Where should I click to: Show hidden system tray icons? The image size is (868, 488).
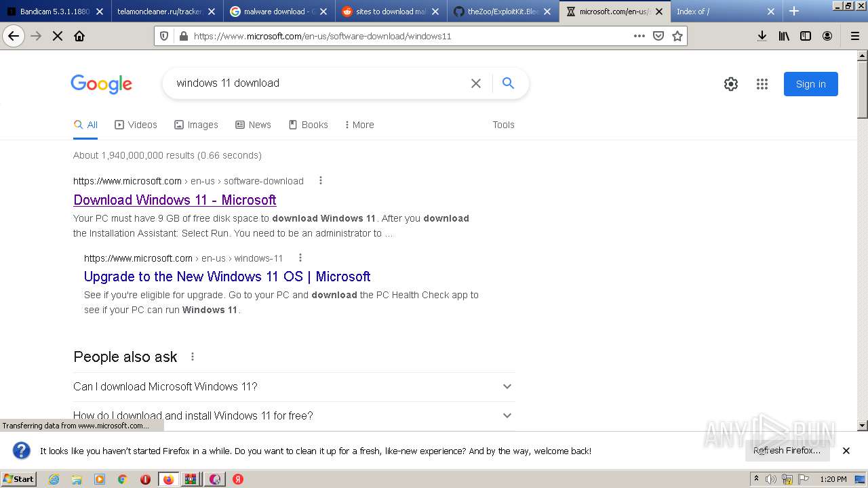[756, 479]
